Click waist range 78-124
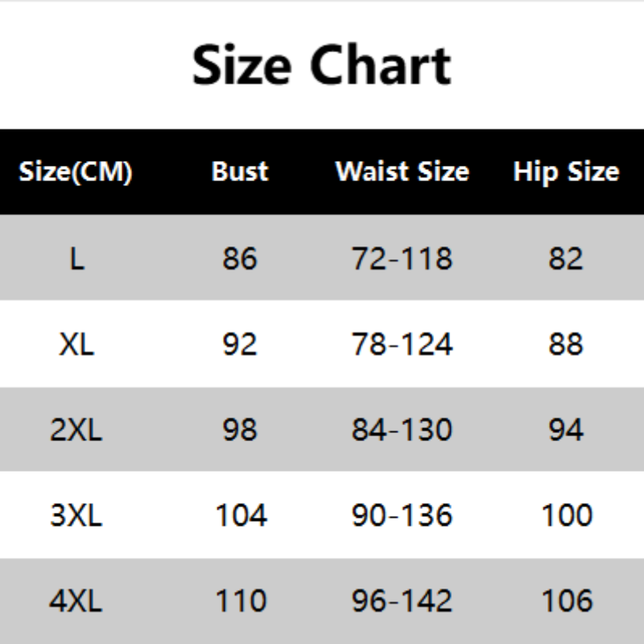The height and width of the screenshot is (644, 644). coord(402,345)
